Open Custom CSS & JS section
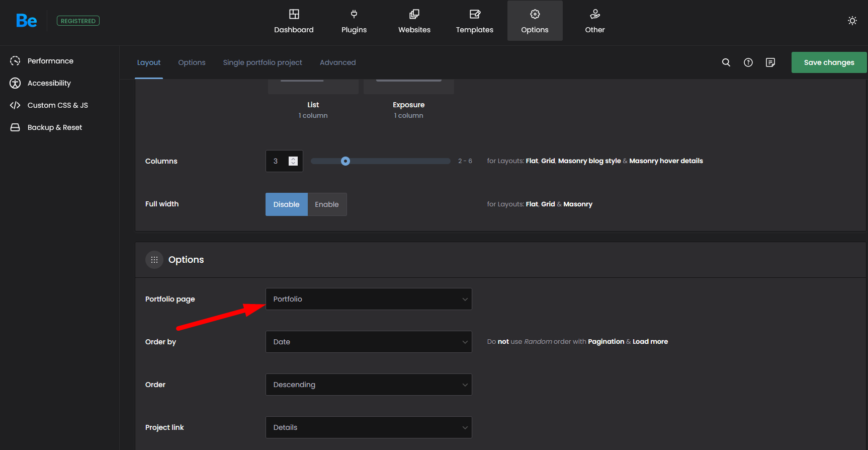Viewport: 868px width, 450px height. (x=58, y=105)
